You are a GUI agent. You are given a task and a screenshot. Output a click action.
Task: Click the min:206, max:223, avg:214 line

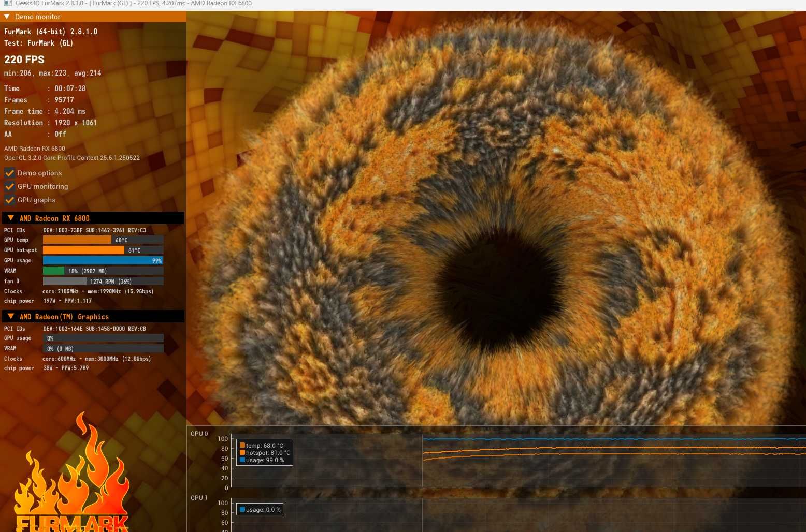pos(52,73)
